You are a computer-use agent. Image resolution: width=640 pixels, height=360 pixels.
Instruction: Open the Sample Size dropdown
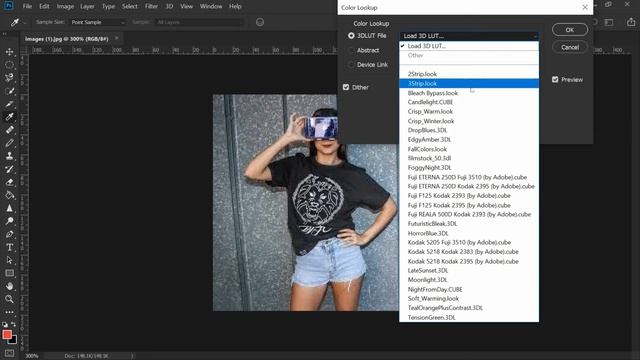98,22
